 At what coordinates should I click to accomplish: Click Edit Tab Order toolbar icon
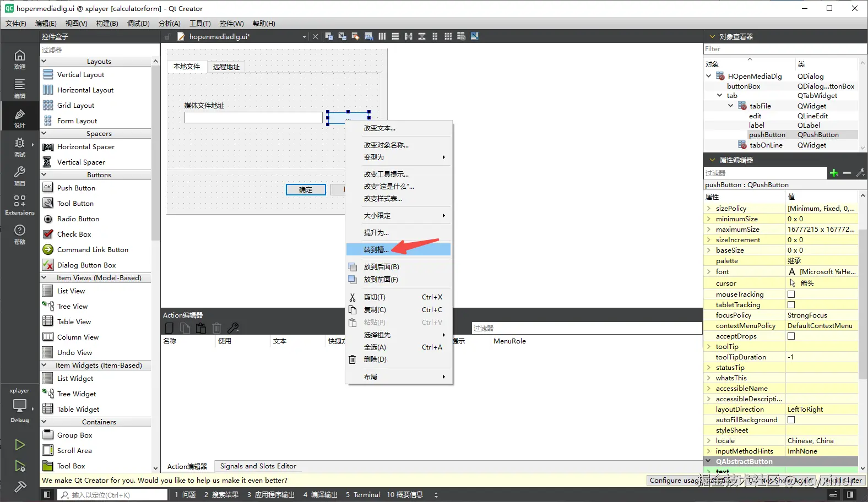point(368,36)
